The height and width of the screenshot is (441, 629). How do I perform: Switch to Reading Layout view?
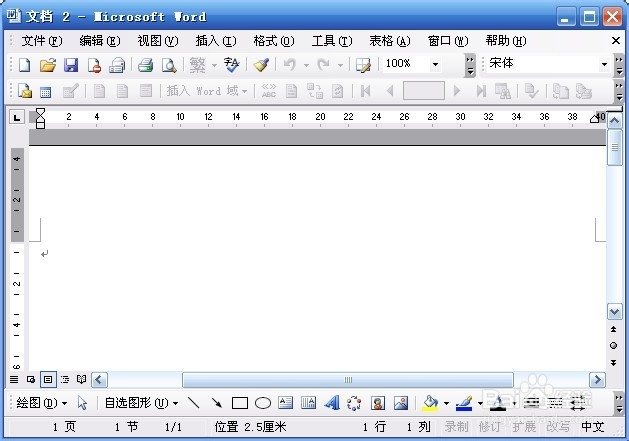tap(81, 379)
